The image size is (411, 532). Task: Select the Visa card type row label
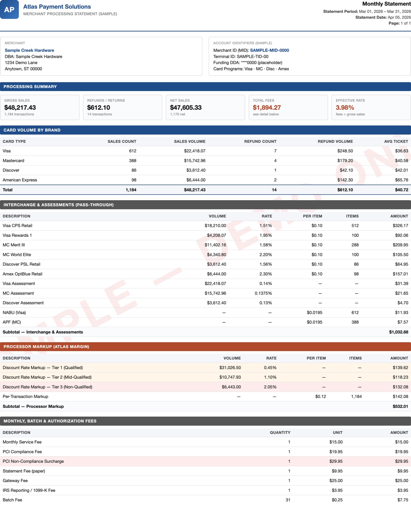point(7,151)
